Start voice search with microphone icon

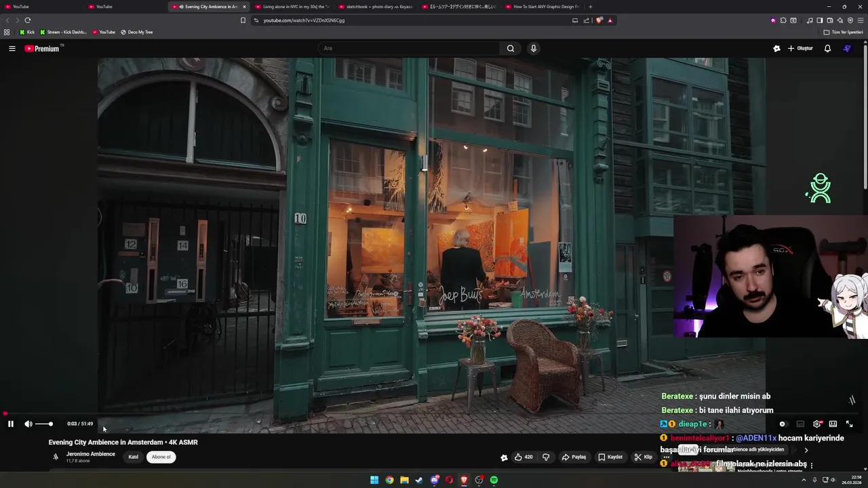tap(534, 48)
